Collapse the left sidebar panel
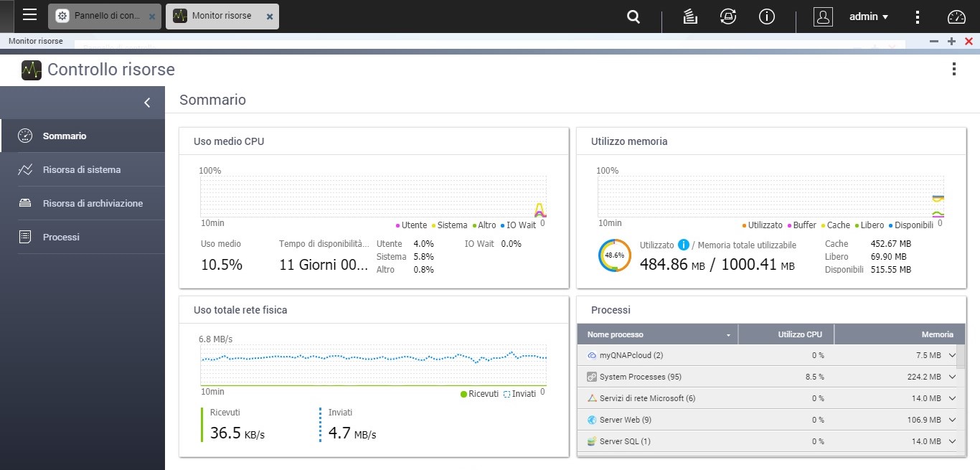 [x=147, y=103]
